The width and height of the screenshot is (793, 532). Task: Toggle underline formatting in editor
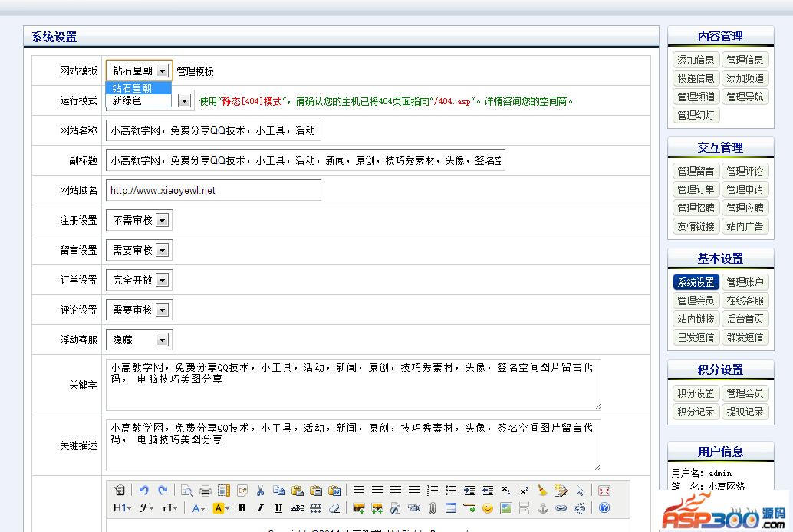278,508
